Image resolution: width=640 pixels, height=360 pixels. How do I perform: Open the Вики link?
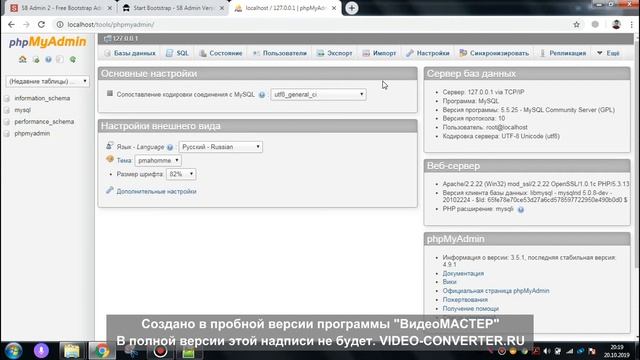tap(449, 282)
